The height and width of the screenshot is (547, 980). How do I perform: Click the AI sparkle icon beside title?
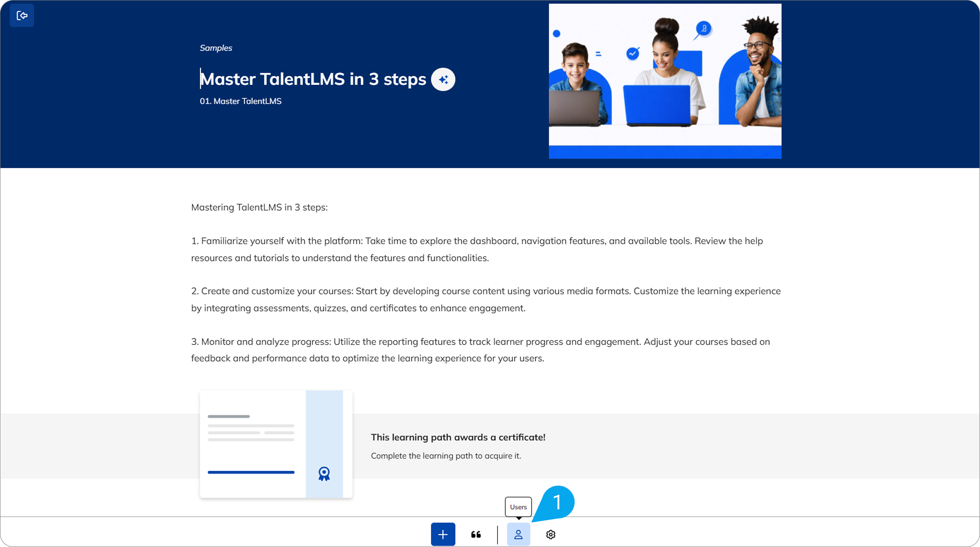pyautogui.click(x=443, y=80)
